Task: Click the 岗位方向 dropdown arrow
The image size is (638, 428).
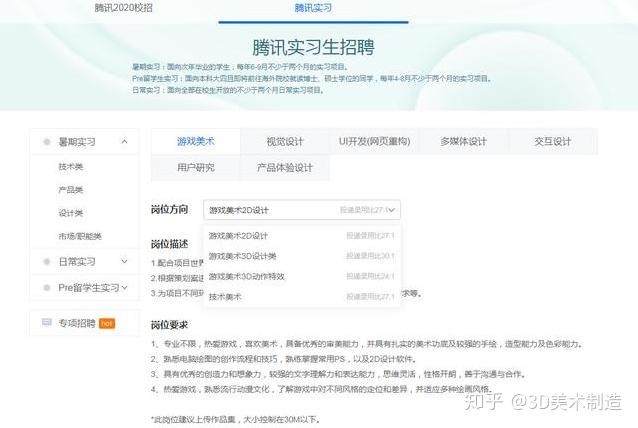Action: pos(391,210)
